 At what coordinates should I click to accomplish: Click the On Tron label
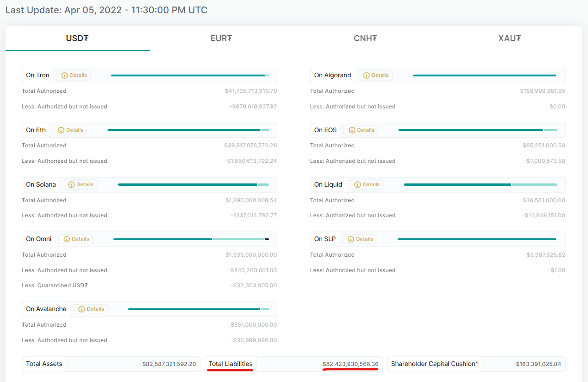(x=38, y=75)
